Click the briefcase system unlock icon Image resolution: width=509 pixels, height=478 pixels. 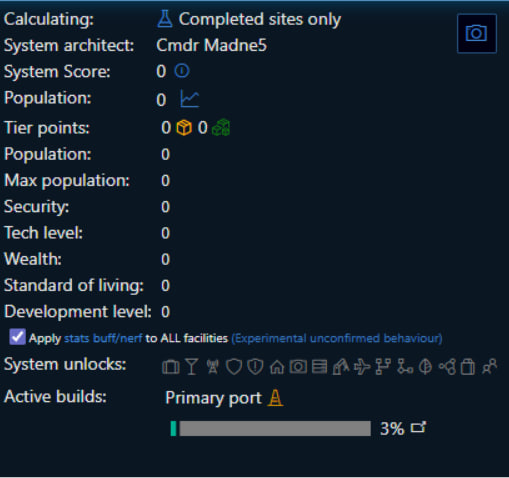point(171,367)
